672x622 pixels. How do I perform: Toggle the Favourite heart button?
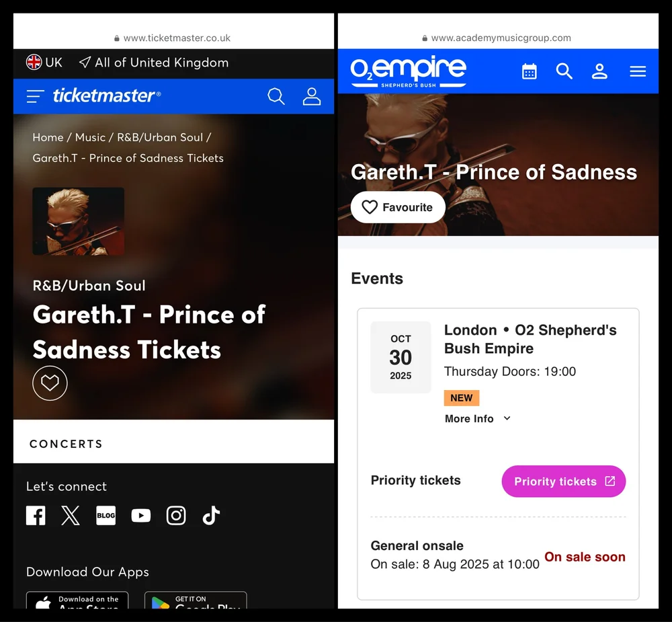coord(398,207)
